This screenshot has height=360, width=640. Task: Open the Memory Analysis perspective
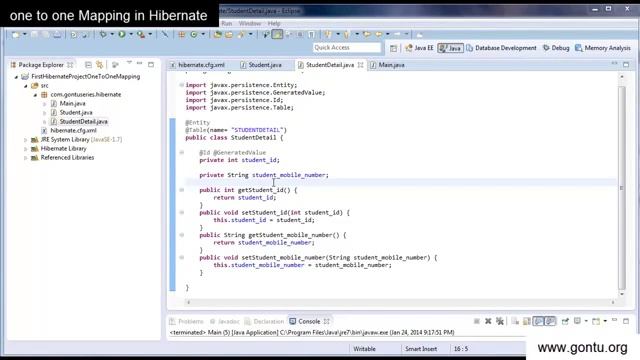pyautogui.click(x=602, y=48)
